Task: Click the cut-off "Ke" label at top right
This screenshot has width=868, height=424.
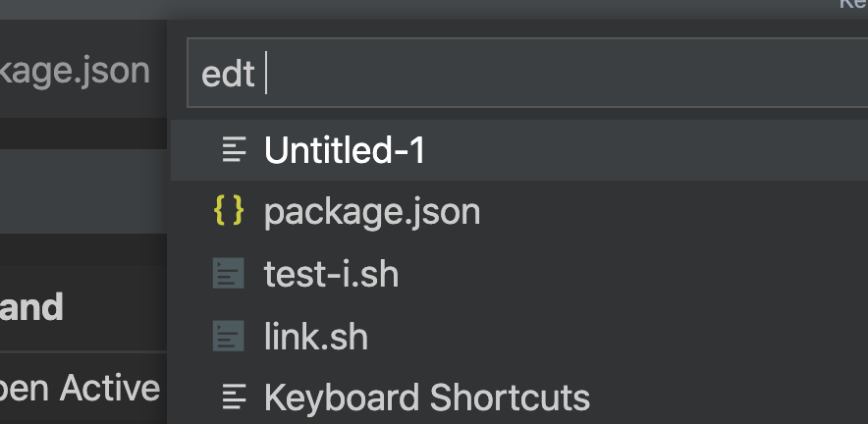Action: pos(852,5)
